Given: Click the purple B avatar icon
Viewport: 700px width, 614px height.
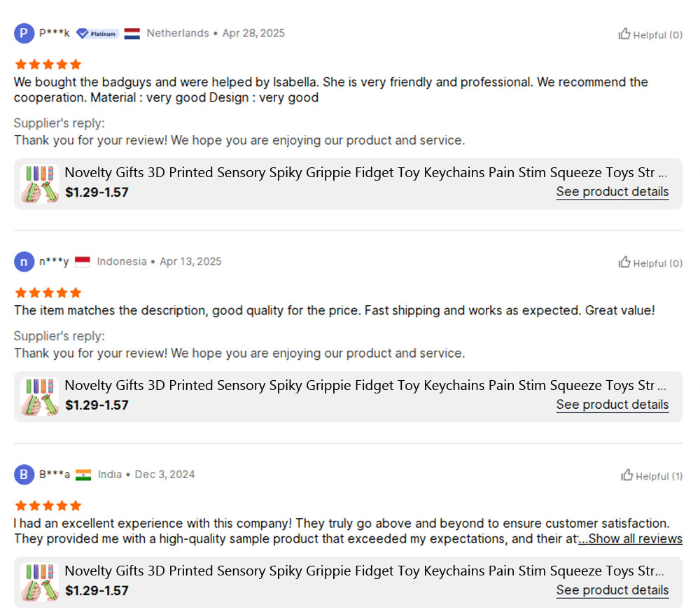Looking at the screenshot, I should click(24, 475).
